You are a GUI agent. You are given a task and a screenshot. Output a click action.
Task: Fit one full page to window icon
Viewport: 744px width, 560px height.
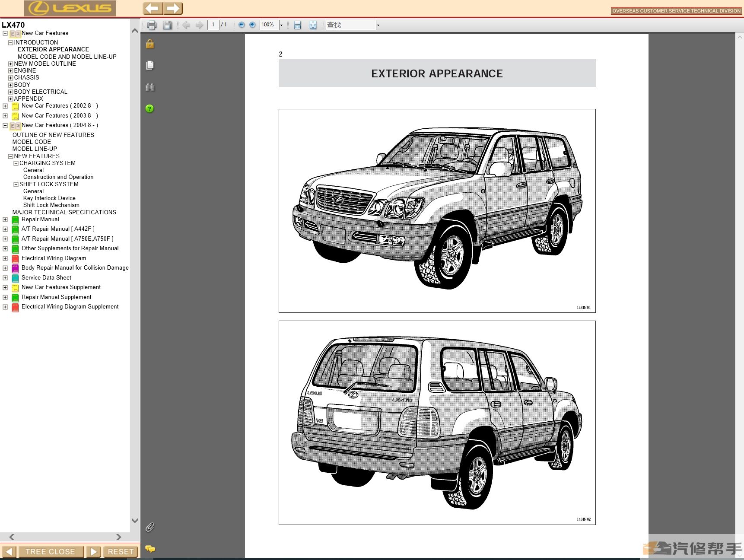pos(313,25)
